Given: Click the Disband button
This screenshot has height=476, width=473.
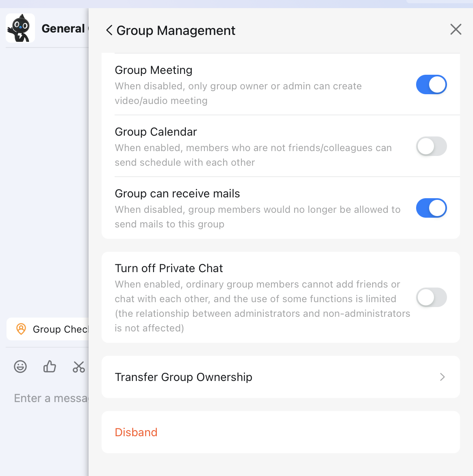Looking at the screenshot, I should click(x=136, y=432).
